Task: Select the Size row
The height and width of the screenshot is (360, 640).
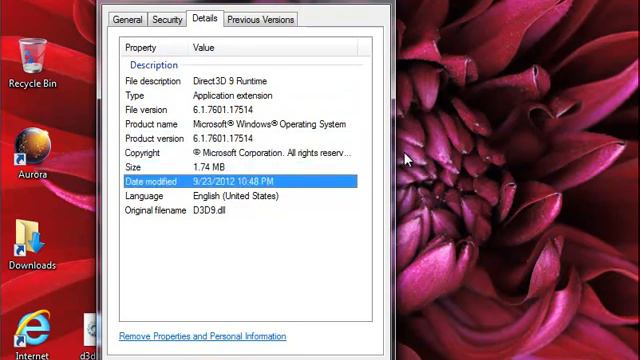Action: [240, 167]
